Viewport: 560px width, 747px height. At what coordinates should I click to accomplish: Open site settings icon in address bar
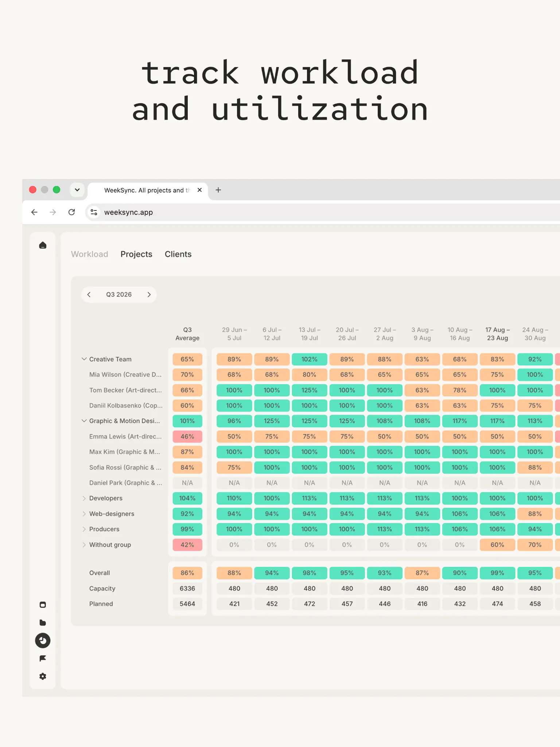[94, 212]
